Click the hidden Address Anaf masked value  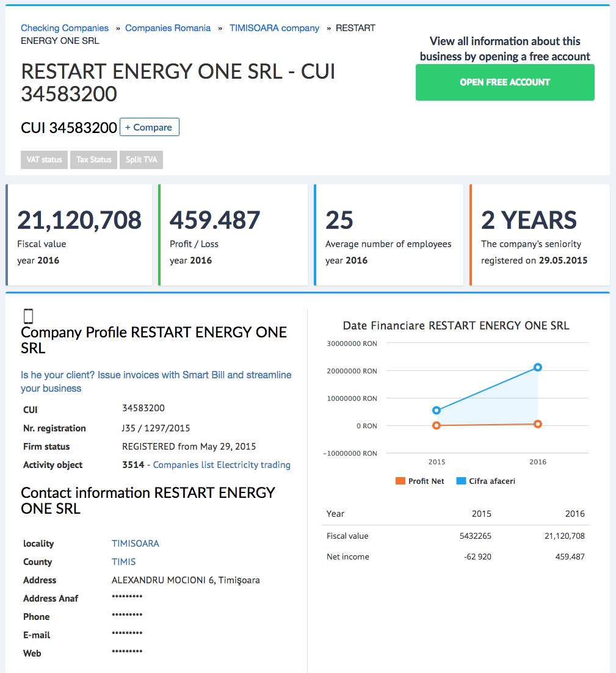pyautogui.click(x=127, y=596)
